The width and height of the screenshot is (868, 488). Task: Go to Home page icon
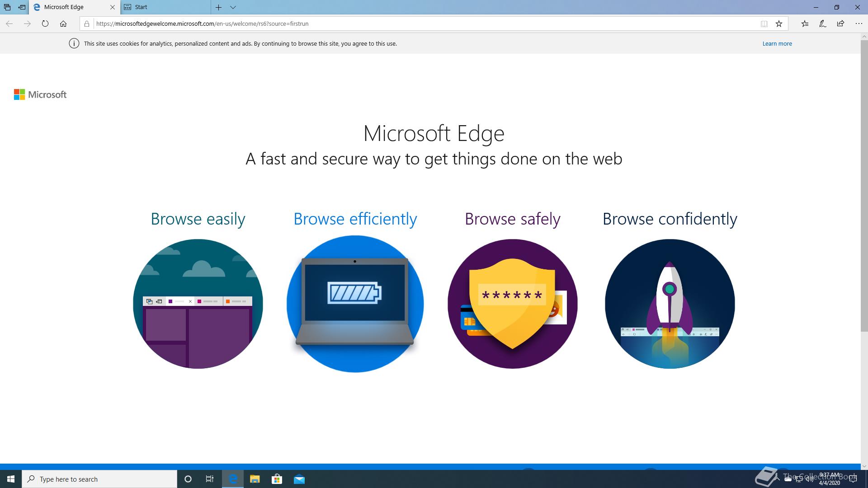[x=63, y=23]
